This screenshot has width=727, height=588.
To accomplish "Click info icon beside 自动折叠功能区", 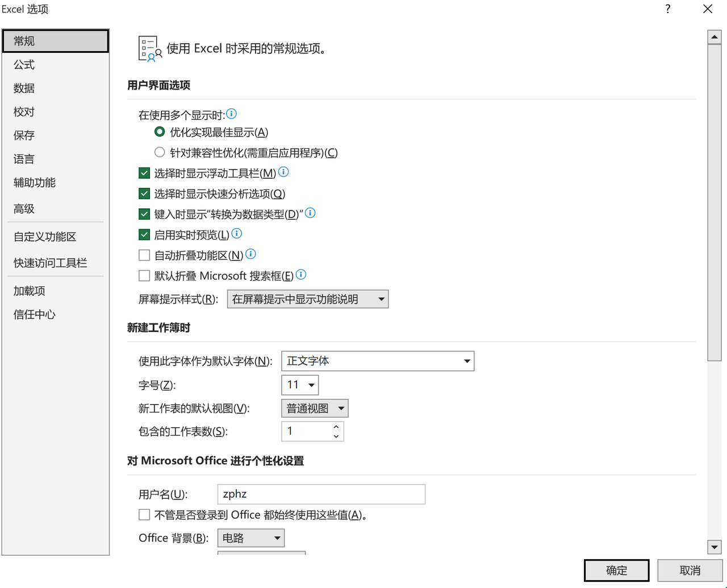I will [x=250, y=254].
